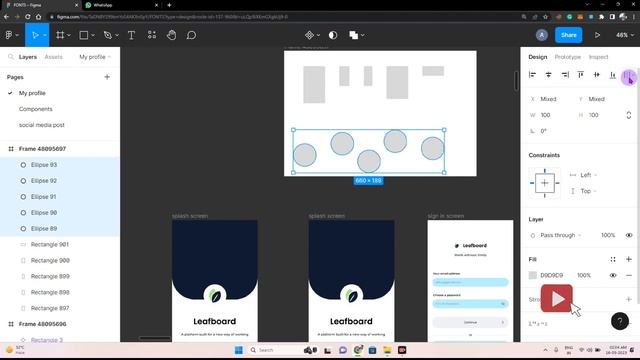This screenshot has height=360, width=640.
Task: Remove the D9D9D9 fill
Action: point(629,276)
